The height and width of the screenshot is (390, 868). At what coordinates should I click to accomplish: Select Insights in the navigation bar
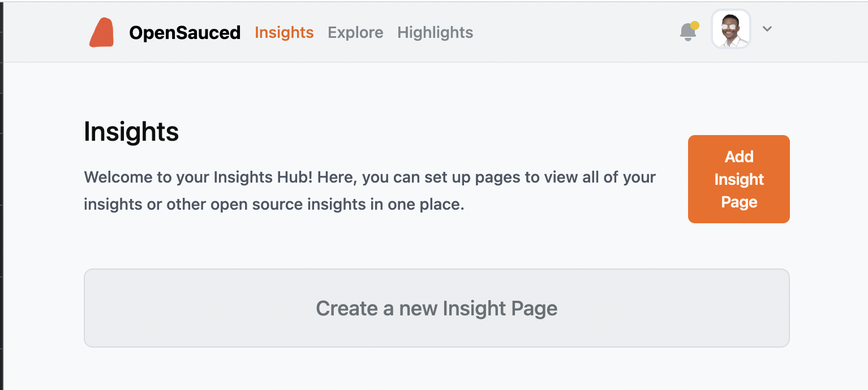(x=284, y=32)
